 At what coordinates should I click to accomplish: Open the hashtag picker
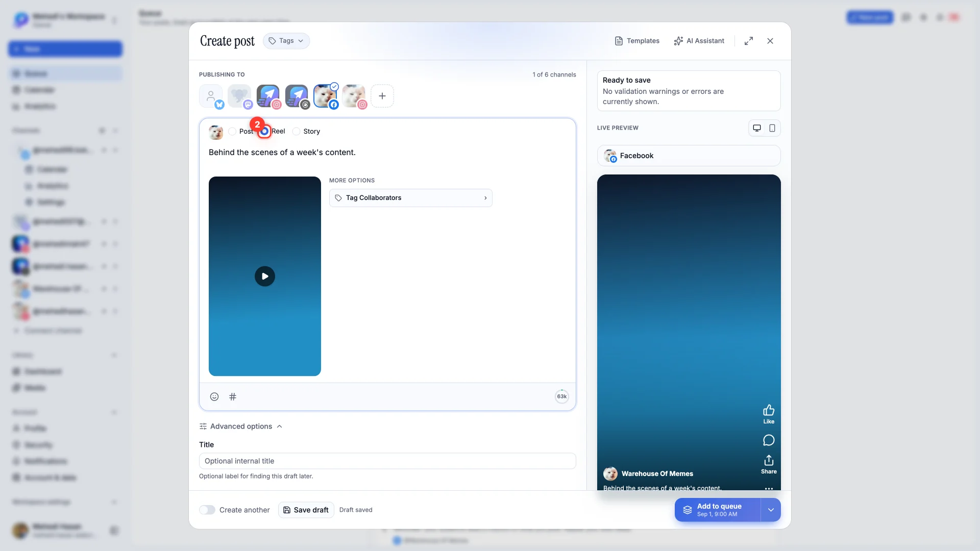[x=233, y=397]
